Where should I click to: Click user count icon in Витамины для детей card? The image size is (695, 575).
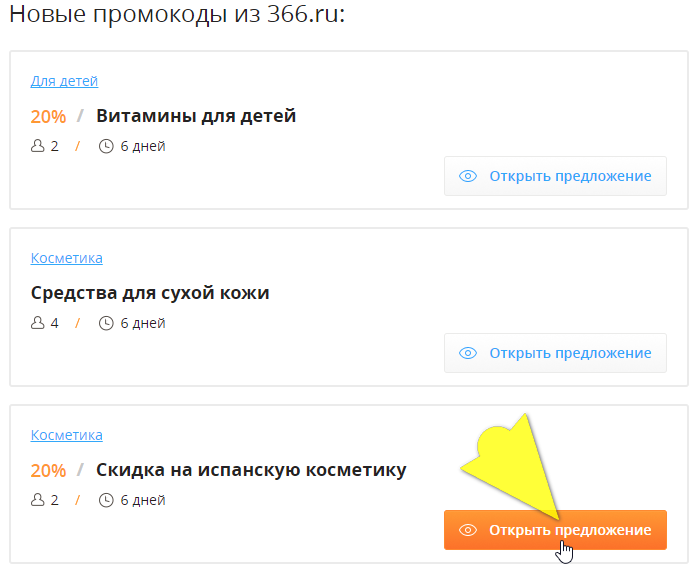click(x=38, y=145)
